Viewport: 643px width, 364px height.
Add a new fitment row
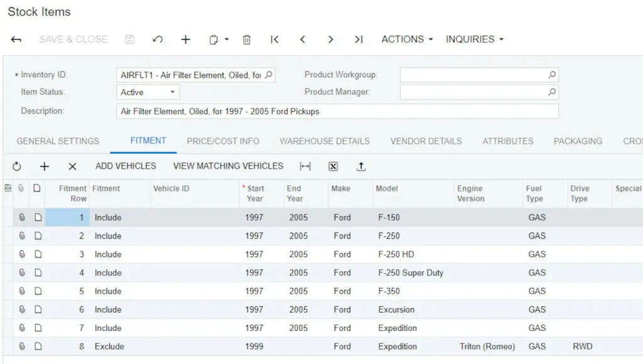(x=44, y=166)
